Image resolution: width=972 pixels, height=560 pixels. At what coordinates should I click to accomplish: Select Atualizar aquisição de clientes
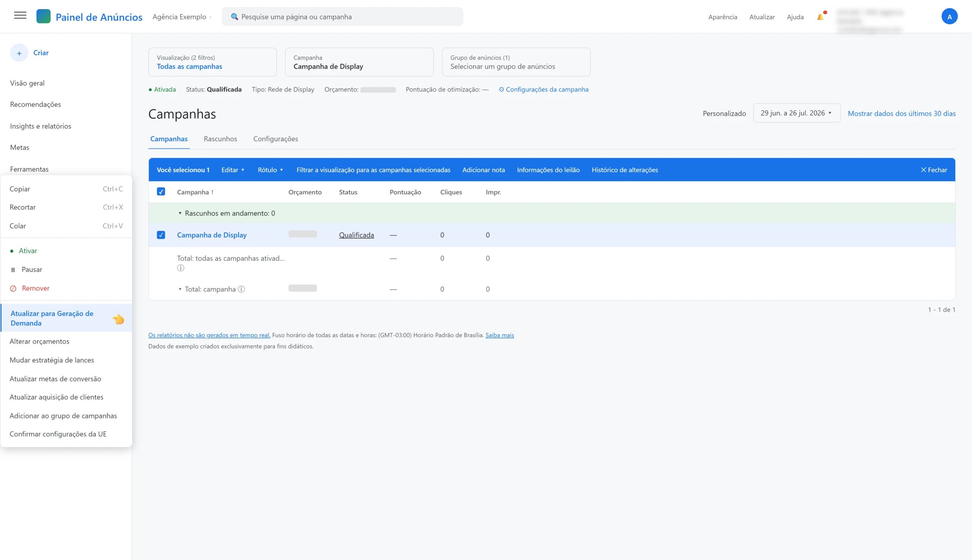[66, 397]
